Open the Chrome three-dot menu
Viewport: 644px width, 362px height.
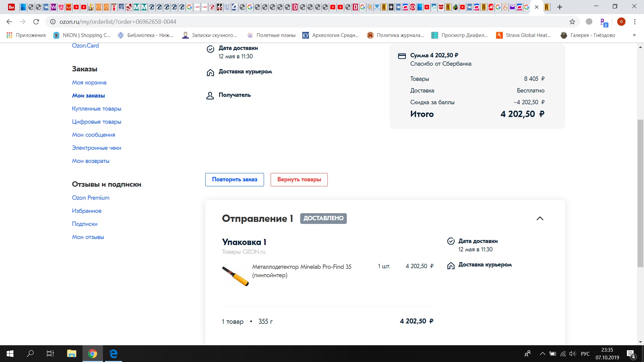coord(635,22)
